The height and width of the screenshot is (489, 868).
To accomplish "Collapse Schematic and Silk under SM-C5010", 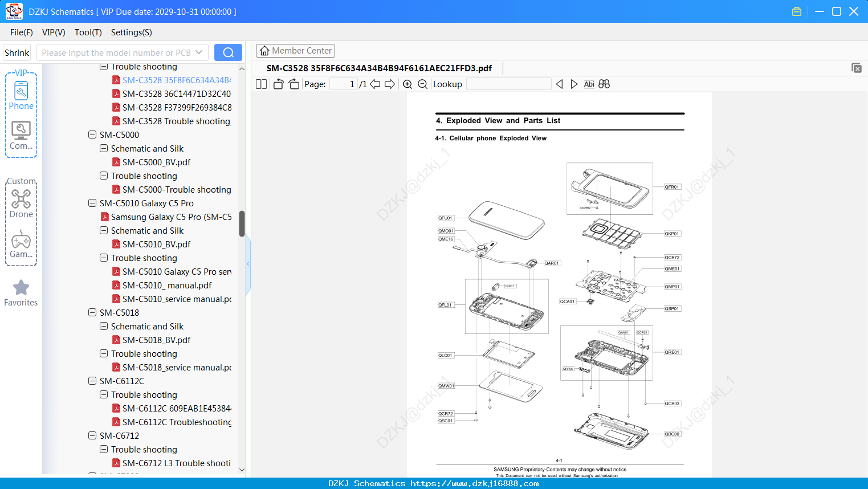I will 104,231.
